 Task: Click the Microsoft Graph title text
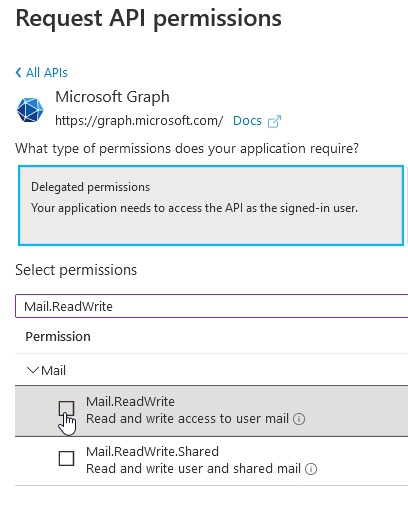(x=112, y=97)
